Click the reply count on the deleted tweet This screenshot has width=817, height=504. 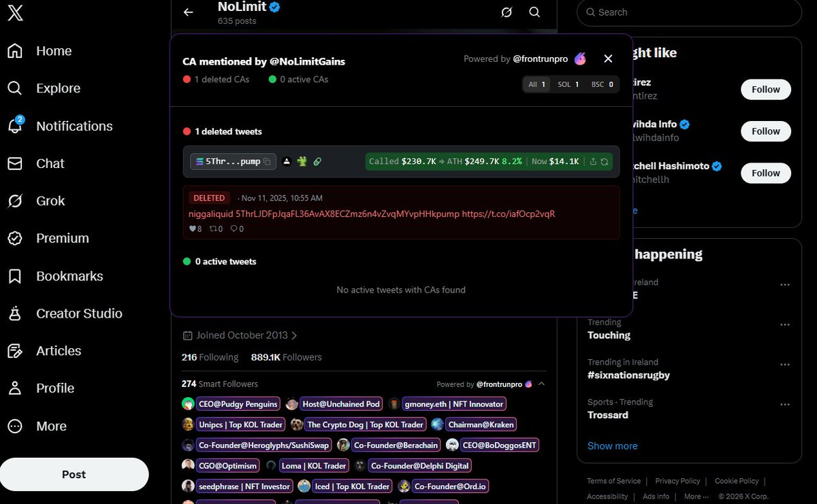pyautogui.click(x=237, y=229)
